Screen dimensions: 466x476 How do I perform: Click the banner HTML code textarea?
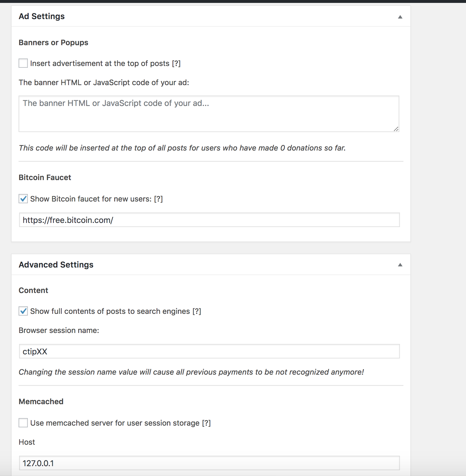pos(209,114)
